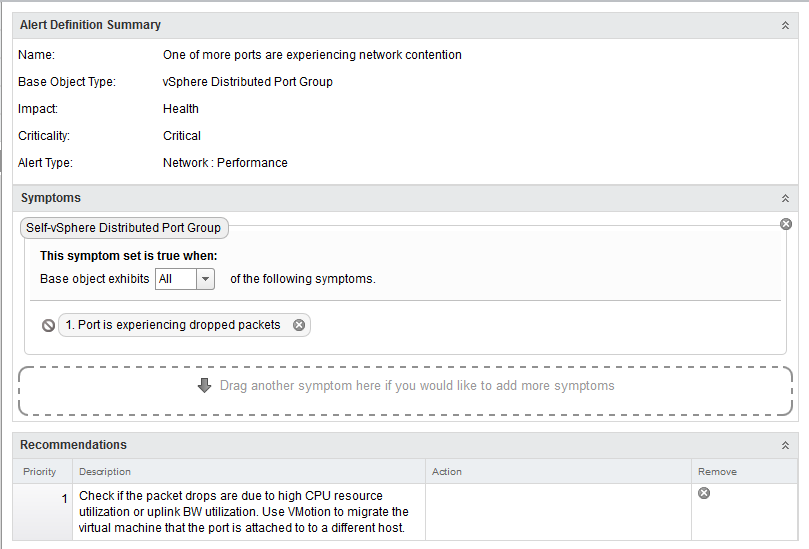Screen dimensions: 809x549
Task: Click the down-arrow icon in the drop zone
Action: [x=205, y=385]
